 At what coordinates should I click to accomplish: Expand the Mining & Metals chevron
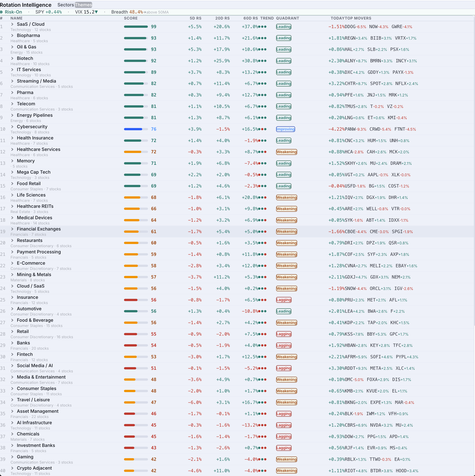(x=12, y=274)
